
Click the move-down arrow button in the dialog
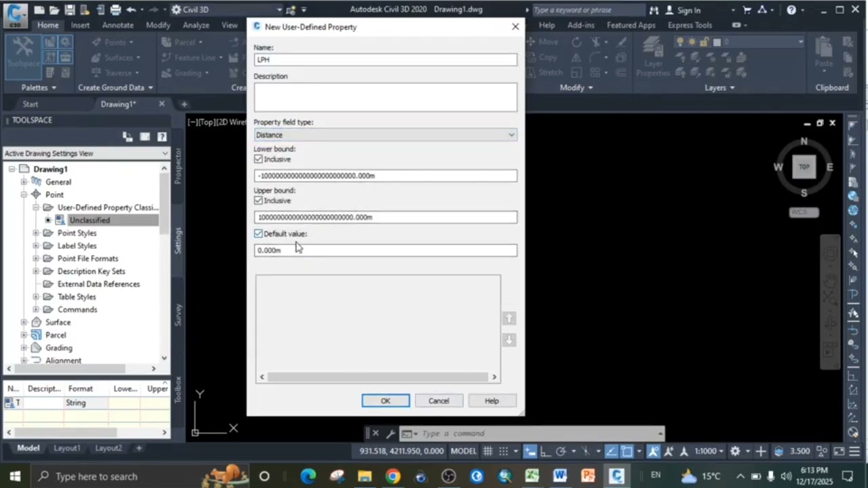click(x=509, y=340)
